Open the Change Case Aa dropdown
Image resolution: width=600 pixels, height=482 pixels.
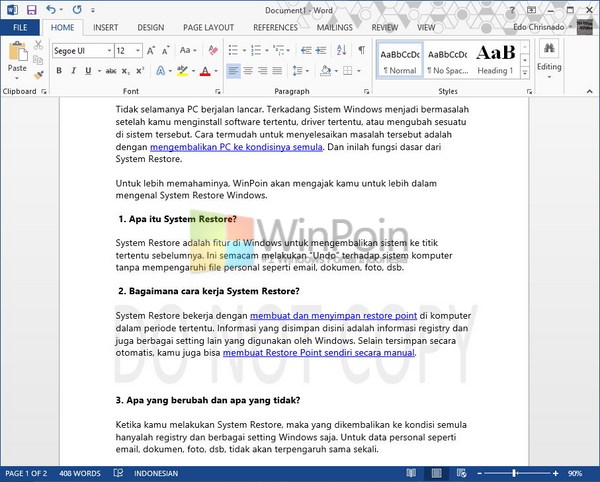(188, 50)
